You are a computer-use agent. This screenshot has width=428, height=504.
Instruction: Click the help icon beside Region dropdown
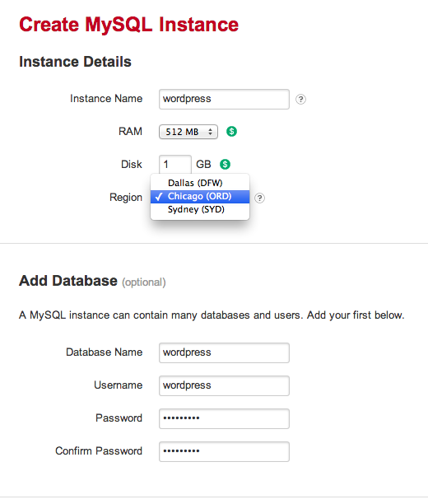[259, 198]
